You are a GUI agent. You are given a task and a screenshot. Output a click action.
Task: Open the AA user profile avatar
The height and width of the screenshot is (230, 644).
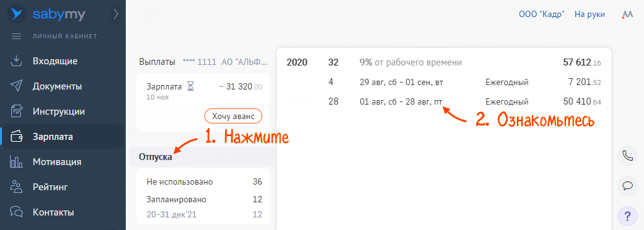coord(628,14)
